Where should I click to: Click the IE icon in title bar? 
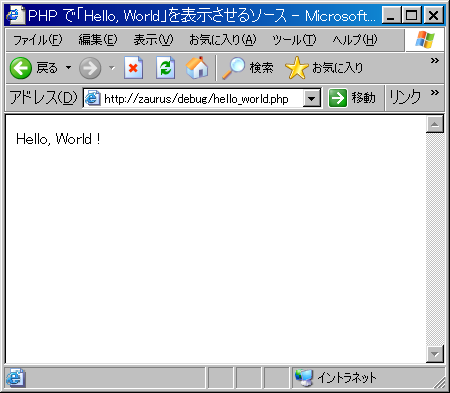(x=15, y=15)
